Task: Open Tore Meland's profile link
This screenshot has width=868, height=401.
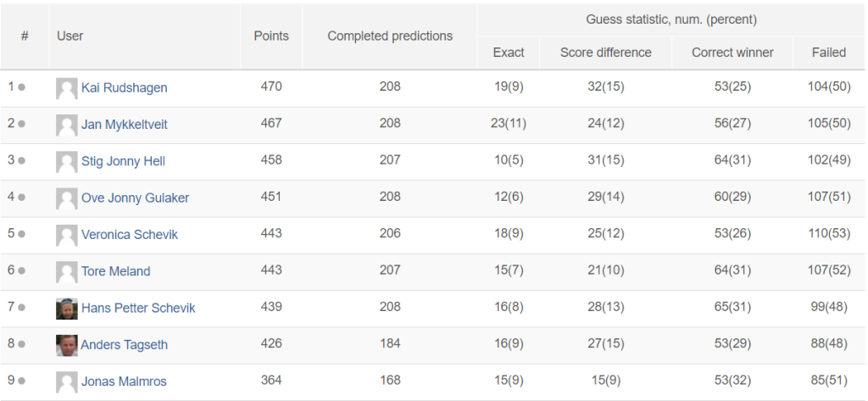Action: [115, 270]
